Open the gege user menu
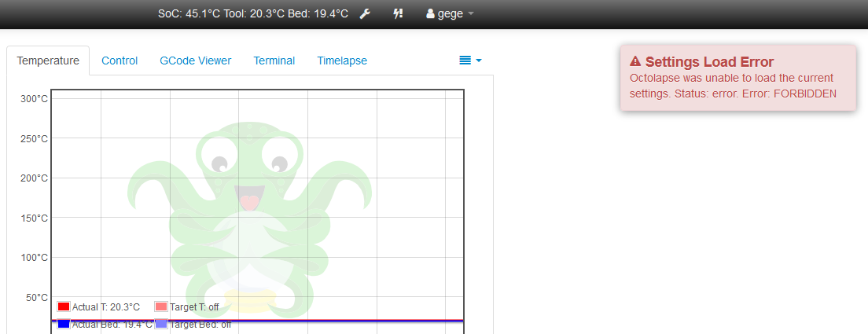868x334 pixels. [450, 14]
